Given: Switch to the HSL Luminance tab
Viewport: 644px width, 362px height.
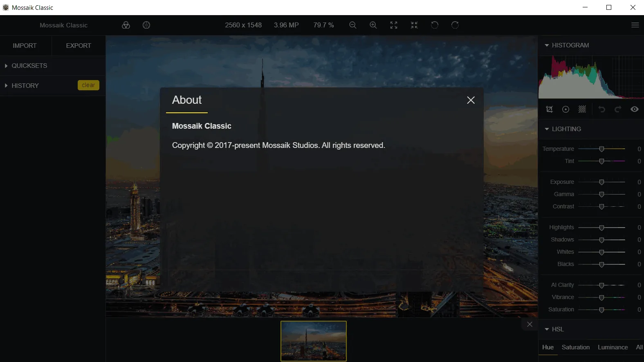Looking at the screenshot, I should pos(613,347).
